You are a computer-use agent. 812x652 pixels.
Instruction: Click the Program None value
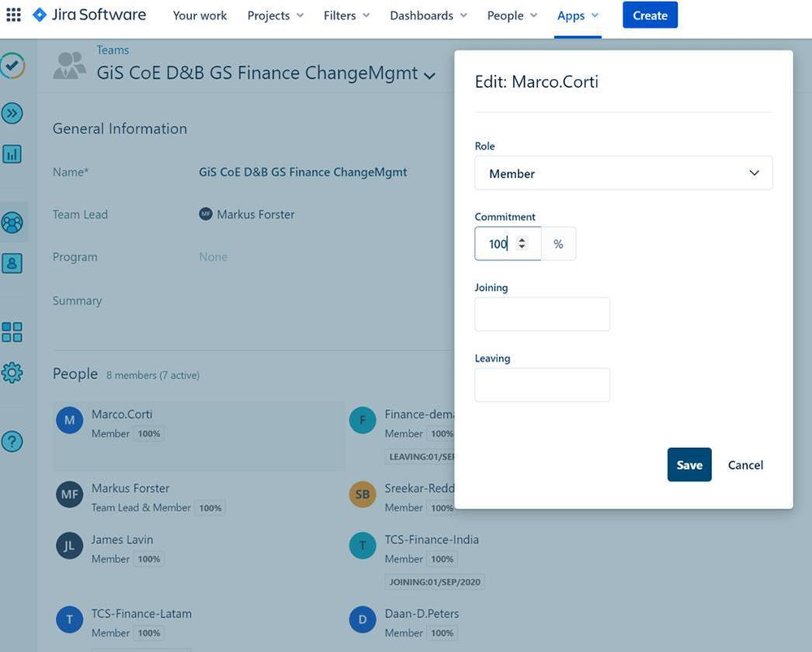(x=213, y=257)
